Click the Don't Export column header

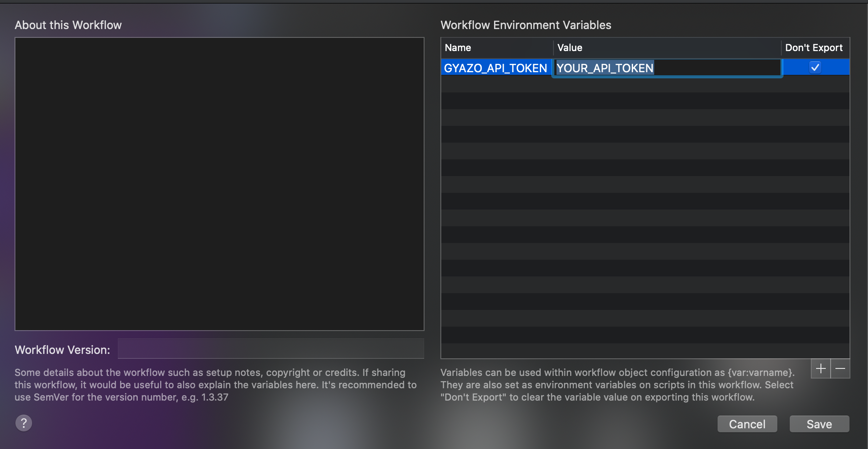click(x=815, y=48)
